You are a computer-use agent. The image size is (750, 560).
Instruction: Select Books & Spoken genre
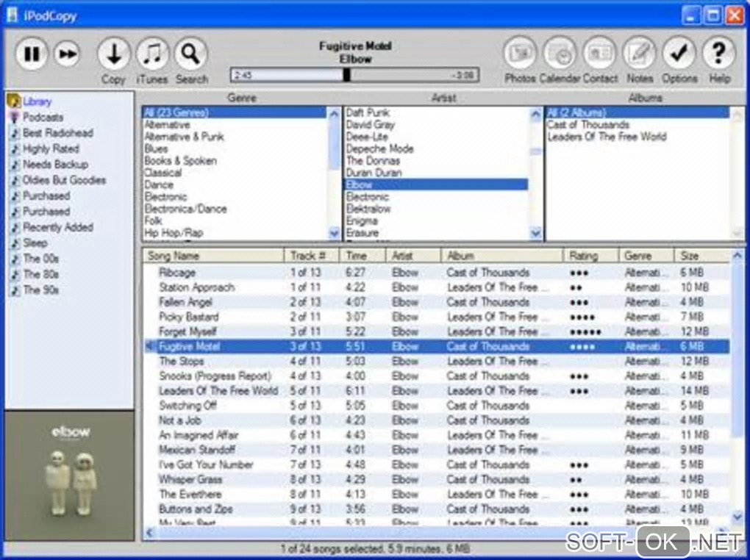180,161
